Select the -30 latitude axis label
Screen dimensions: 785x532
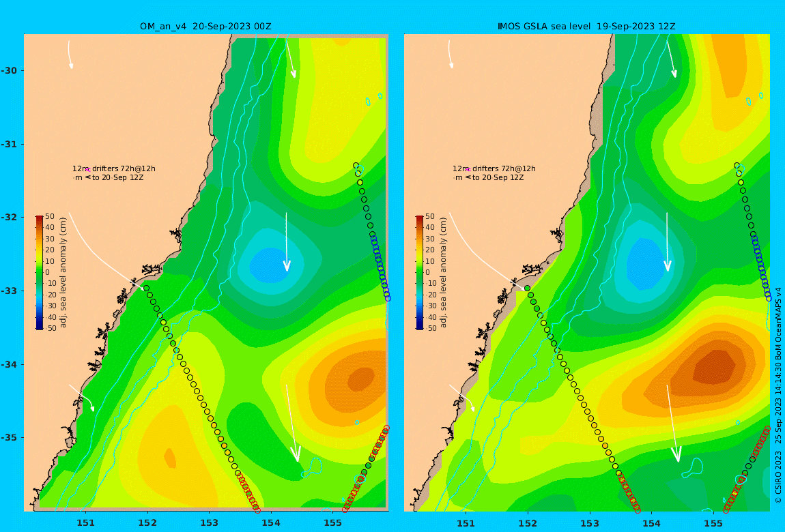point(9,70)
